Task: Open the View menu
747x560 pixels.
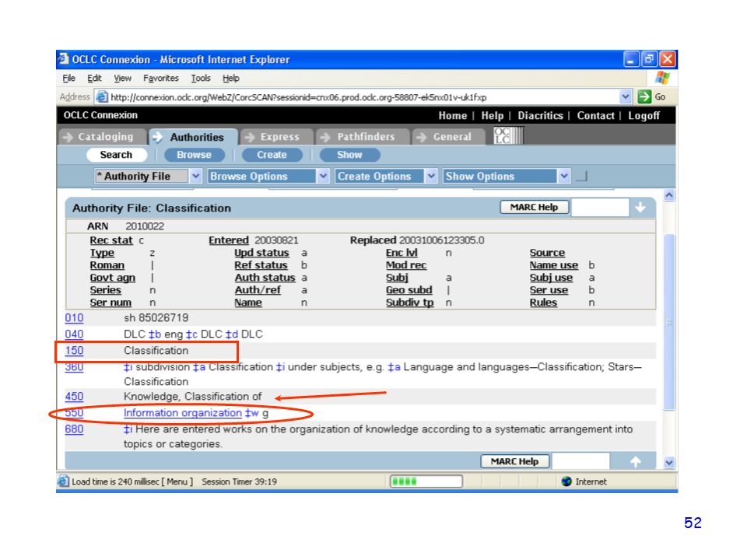Action: pyautogui.click(x=122, y=78)
